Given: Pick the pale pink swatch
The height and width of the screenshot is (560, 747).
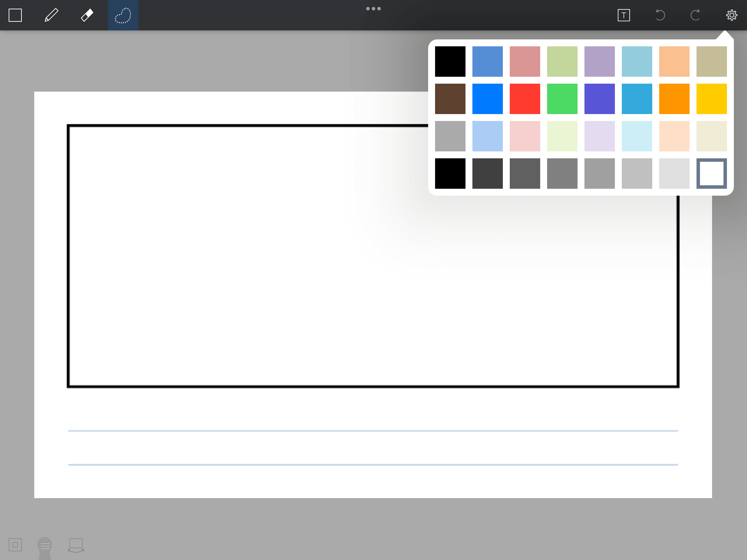Looking at the screenshot, I should coord(525,136).
